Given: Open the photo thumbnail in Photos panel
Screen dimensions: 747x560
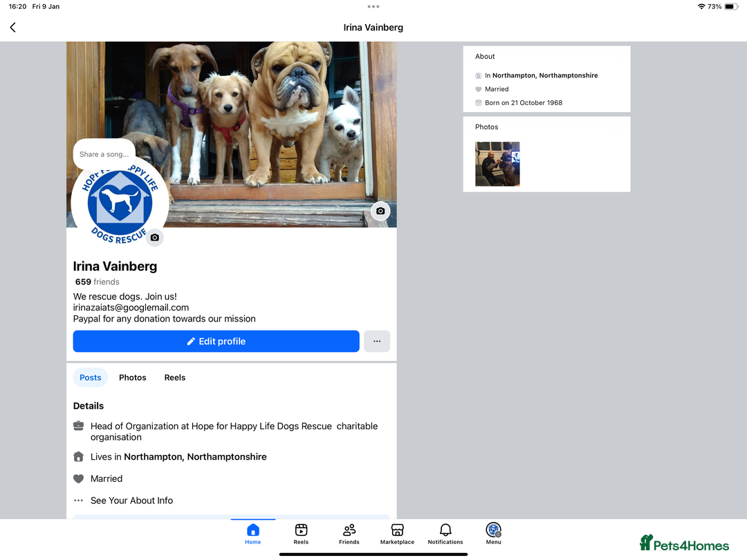Looking at the screenshot, I should tap(497, 164).
